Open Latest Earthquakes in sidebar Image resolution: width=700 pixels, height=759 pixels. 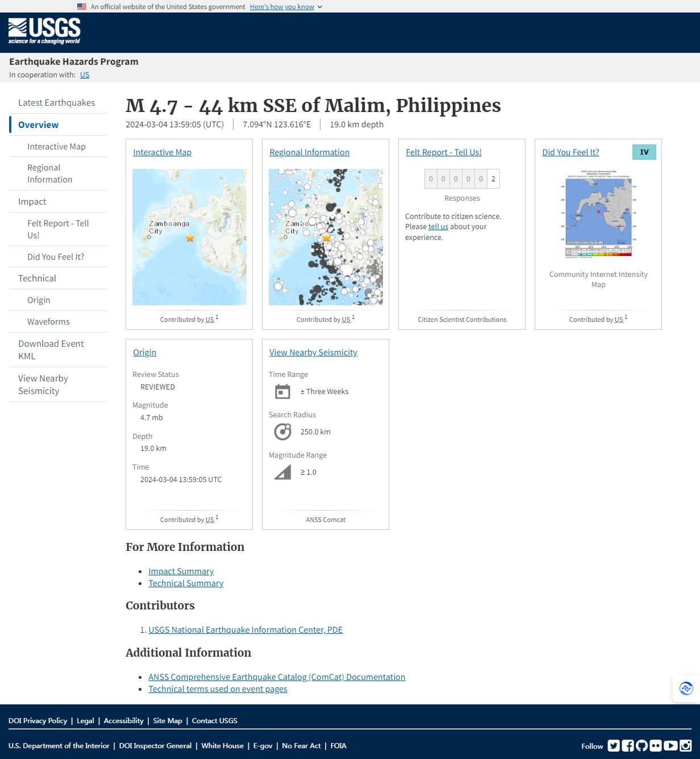click(57, 103)
